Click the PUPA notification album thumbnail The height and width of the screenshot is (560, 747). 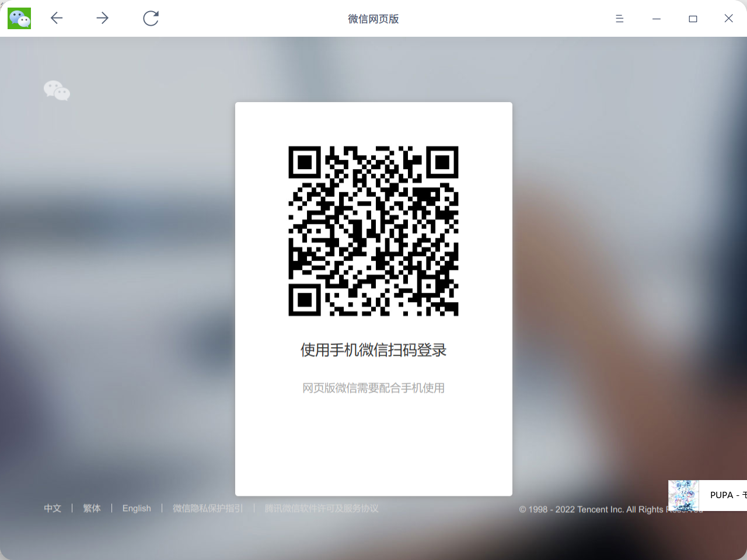683,495
